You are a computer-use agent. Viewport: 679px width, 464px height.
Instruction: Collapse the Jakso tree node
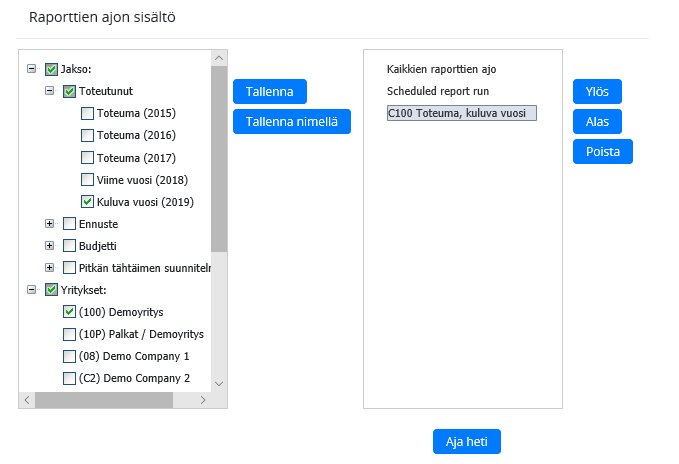pos(31,69)
